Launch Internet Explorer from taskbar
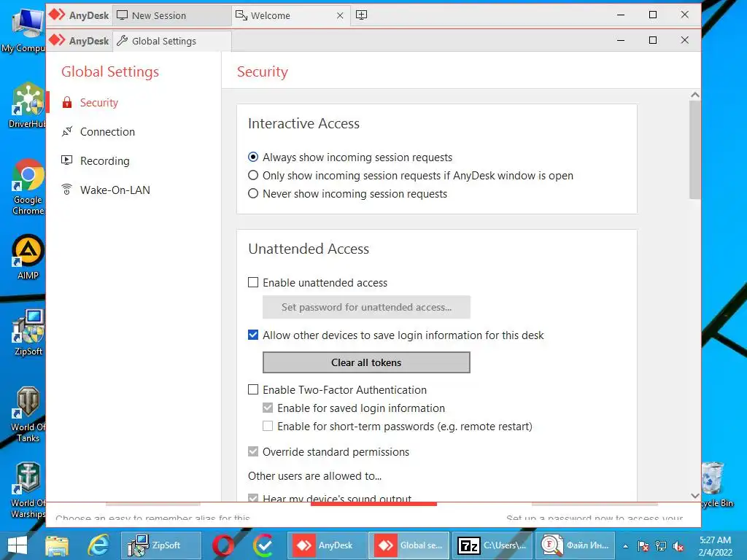This screenshot has width=747, height=560. click(98, 545)
